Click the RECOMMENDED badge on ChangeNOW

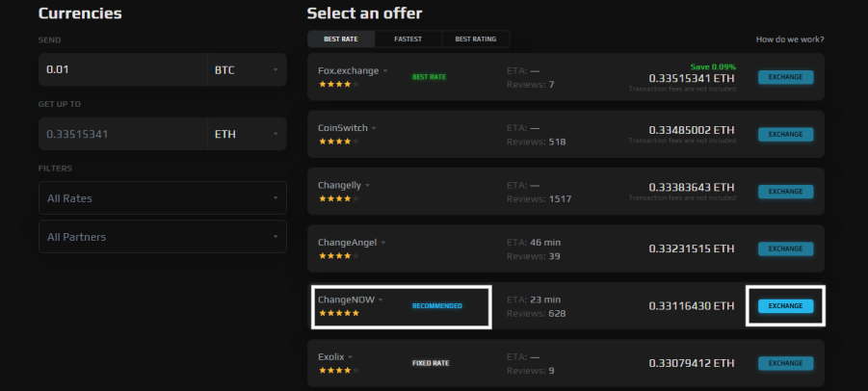[x=436, y=306]
